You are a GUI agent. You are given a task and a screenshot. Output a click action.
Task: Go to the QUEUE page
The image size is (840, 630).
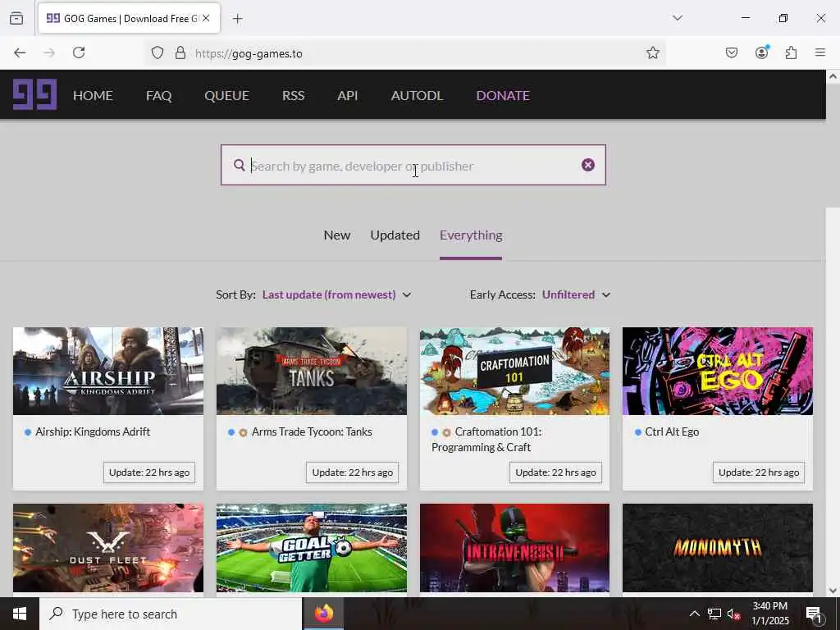point(226,95)
